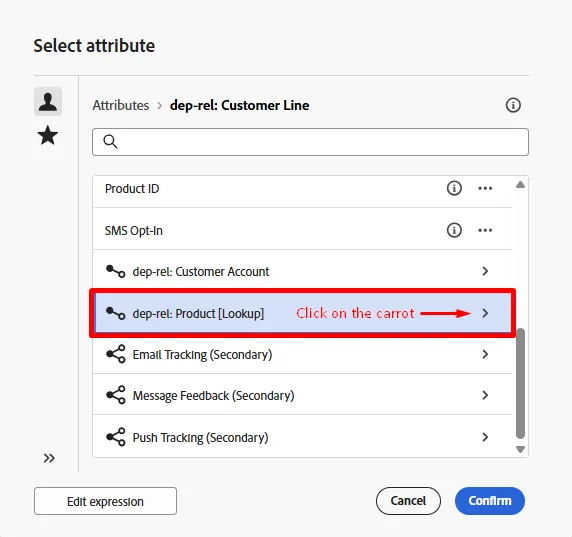572x537 pixels.
Task: Expand Message Feedback (Secondary) chevron
Action: pos(485,395)
